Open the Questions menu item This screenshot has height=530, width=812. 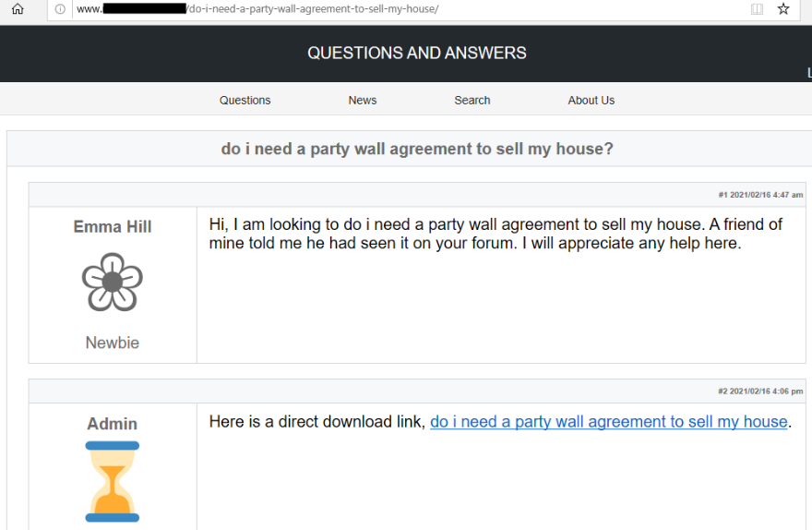(x=245, y=100)
